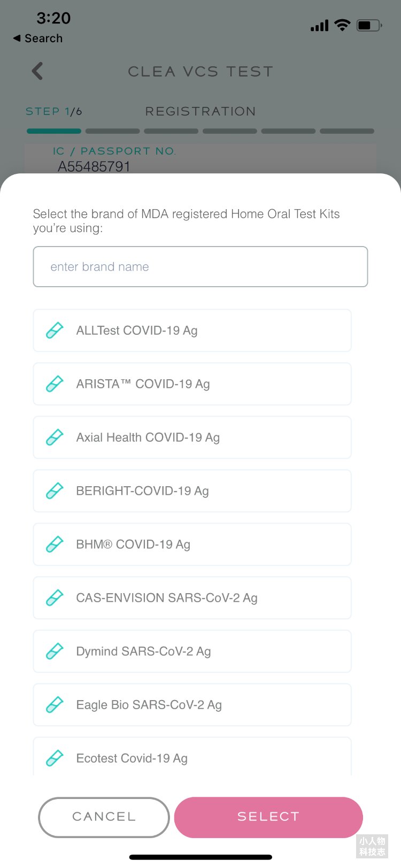Click the enter brand name search field
401x868 pixels.
point(200,266)
